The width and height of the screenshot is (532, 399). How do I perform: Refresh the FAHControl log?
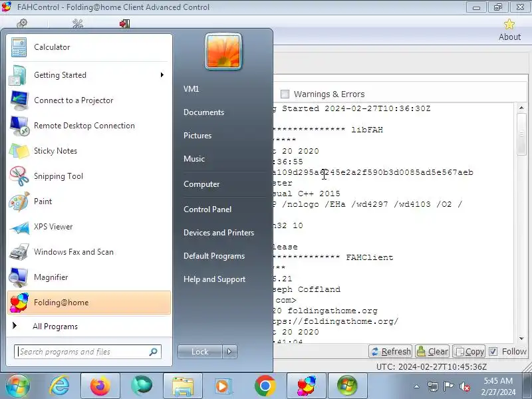(x=390, y=352)
